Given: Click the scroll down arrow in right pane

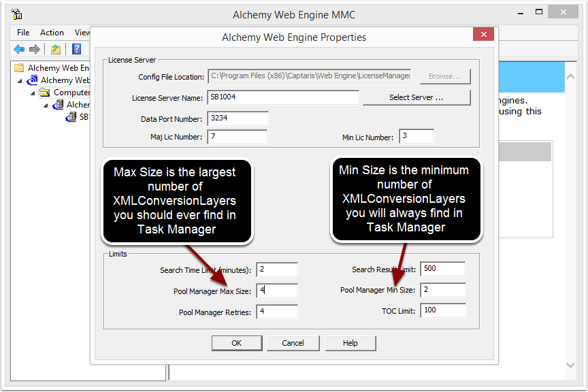Looking at the screenshot, I should coord(571,365).
